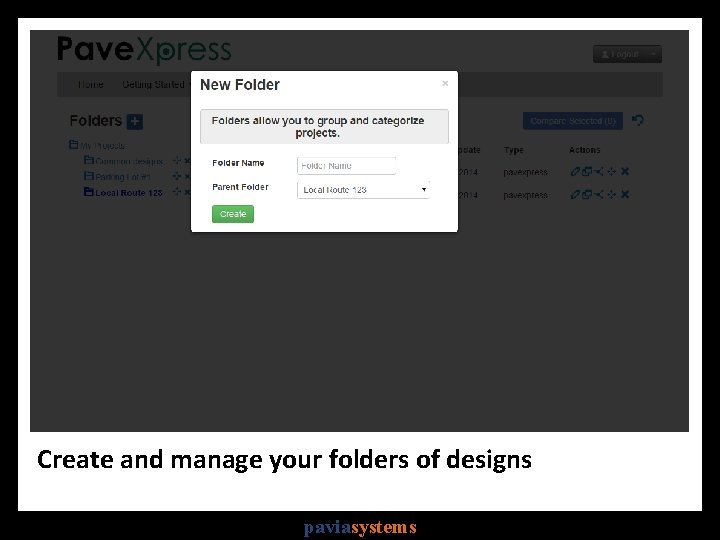
Task: Click the New Folder dialog title
Action: click(x=240, y=84)
